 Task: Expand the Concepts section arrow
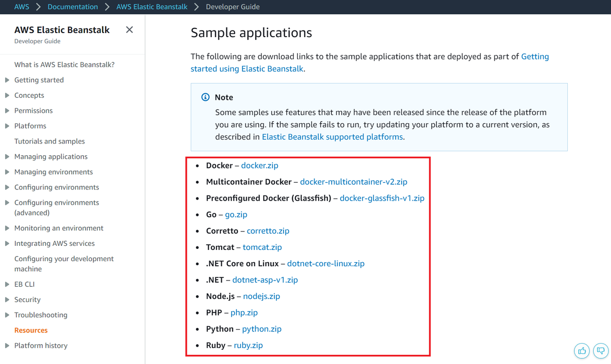[7, 95]
